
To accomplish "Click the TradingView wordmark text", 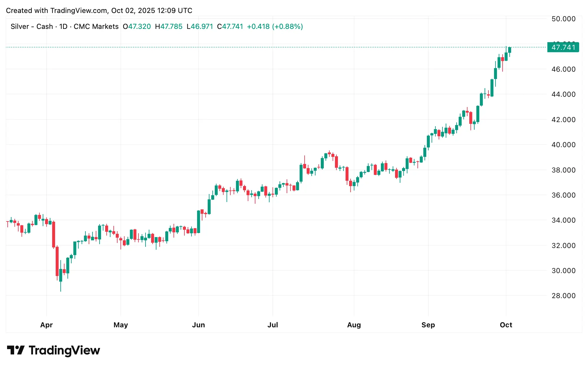I will pos(64,350).
